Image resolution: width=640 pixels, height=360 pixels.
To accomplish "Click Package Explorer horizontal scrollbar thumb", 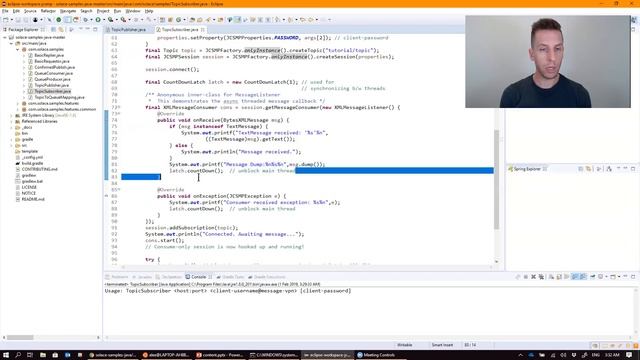I will pyautogui.click(x=20, y=338).
